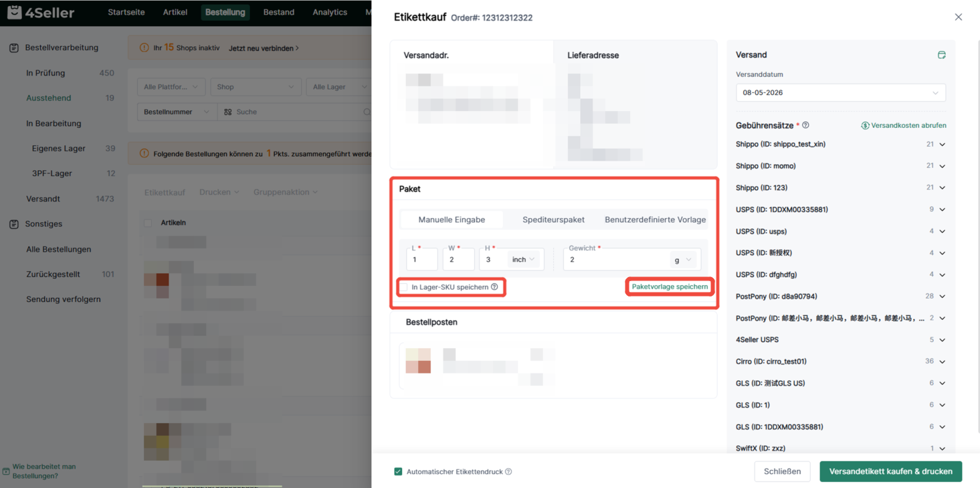Viewport: 980px width, 488px height.
Task: Open the Bestellnummer search type dropdown
Action: (177, 112)
